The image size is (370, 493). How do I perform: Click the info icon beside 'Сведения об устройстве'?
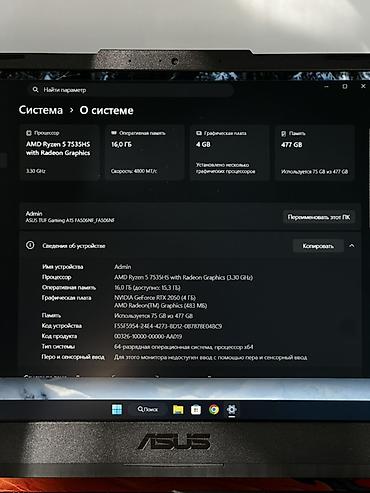(x=30, y=245)
